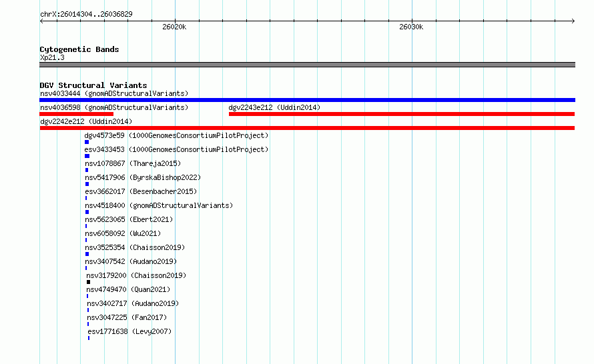Click the blue glyph under dgv4573e59
The width and height of the screenshot is (594, 364).
(87, 142)
